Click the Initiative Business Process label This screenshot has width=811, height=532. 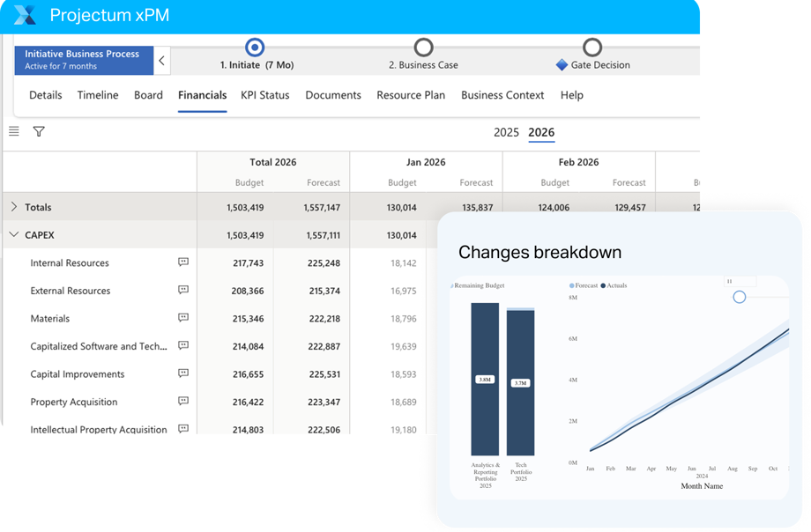82,54
